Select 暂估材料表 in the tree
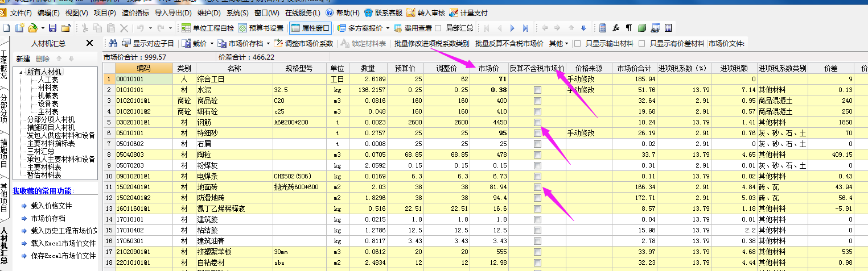Viewport: 868px width, 271px height. pyautogui.click(x=44, y=176)
